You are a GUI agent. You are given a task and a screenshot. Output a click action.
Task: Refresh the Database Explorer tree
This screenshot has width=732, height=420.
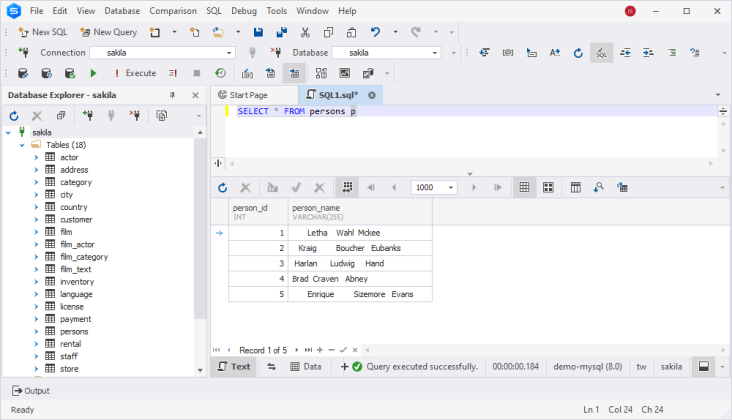[14, 116]
